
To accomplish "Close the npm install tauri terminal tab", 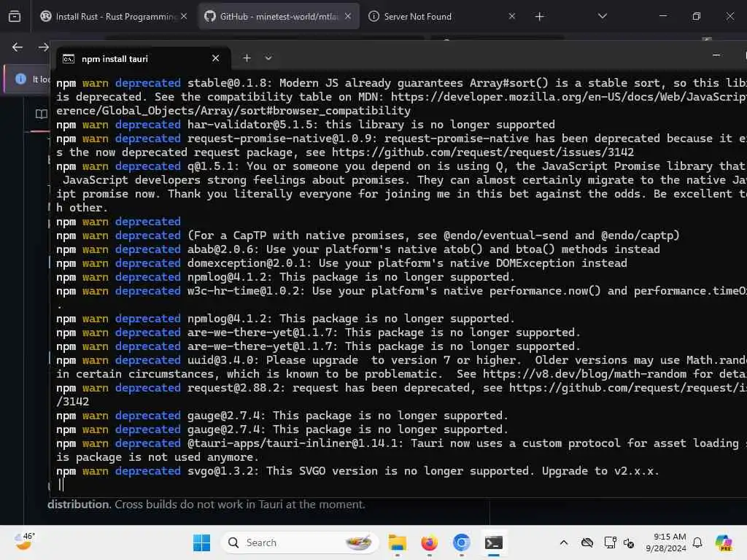I will (216, 58).
